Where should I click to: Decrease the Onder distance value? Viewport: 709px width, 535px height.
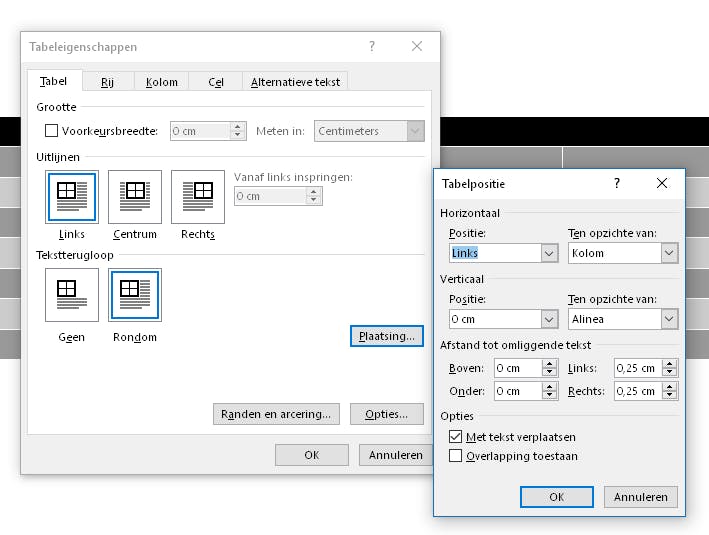click(549, 395)
